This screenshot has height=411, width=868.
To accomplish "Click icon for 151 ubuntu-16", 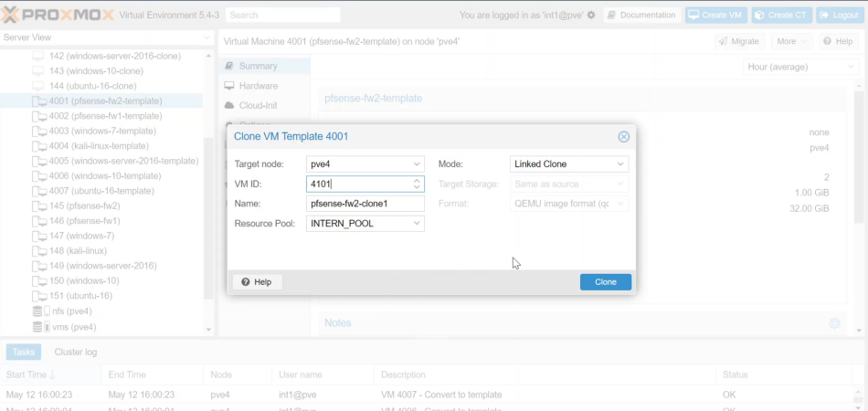I will pos(39,295).
